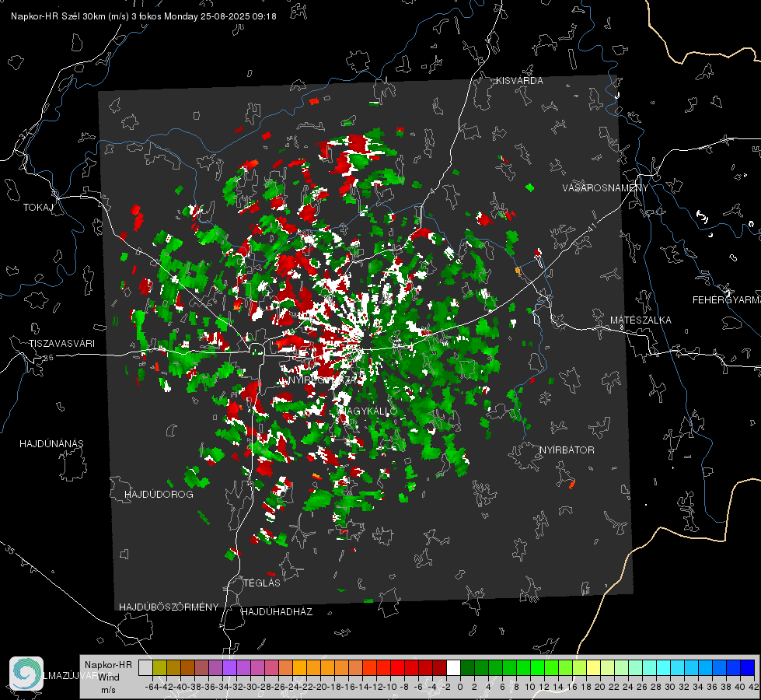The image size is (761, 700).
Task: Click the 42 legend value
Action: 754,687
